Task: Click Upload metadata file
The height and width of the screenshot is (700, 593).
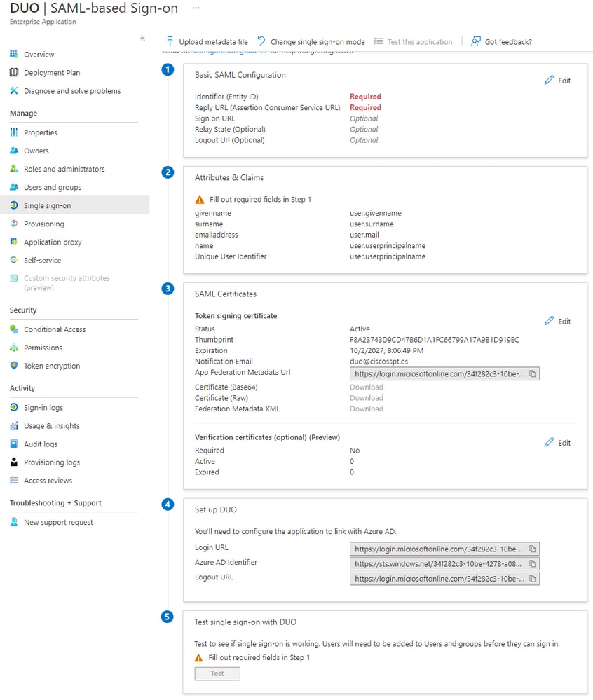Action: 207,41
